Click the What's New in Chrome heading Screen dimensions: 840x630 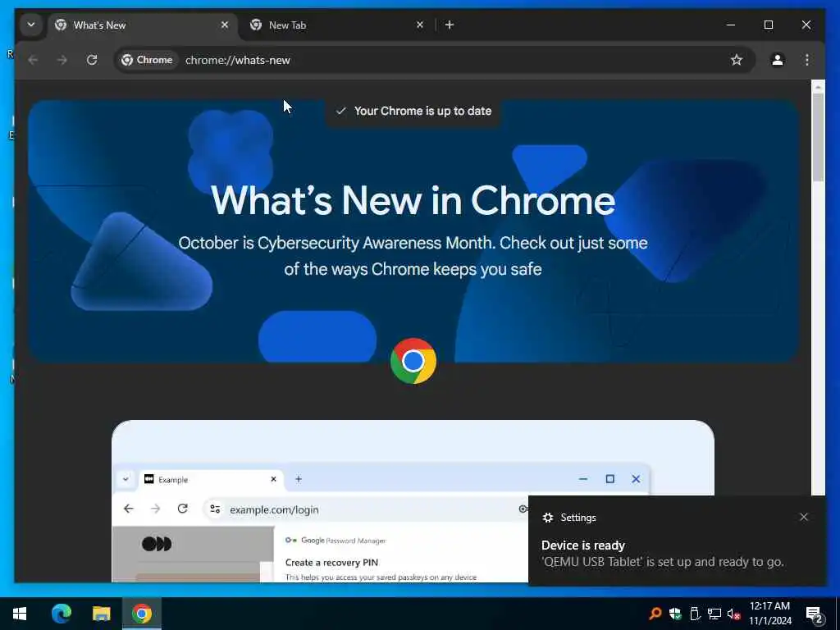[x=413, y=201]
